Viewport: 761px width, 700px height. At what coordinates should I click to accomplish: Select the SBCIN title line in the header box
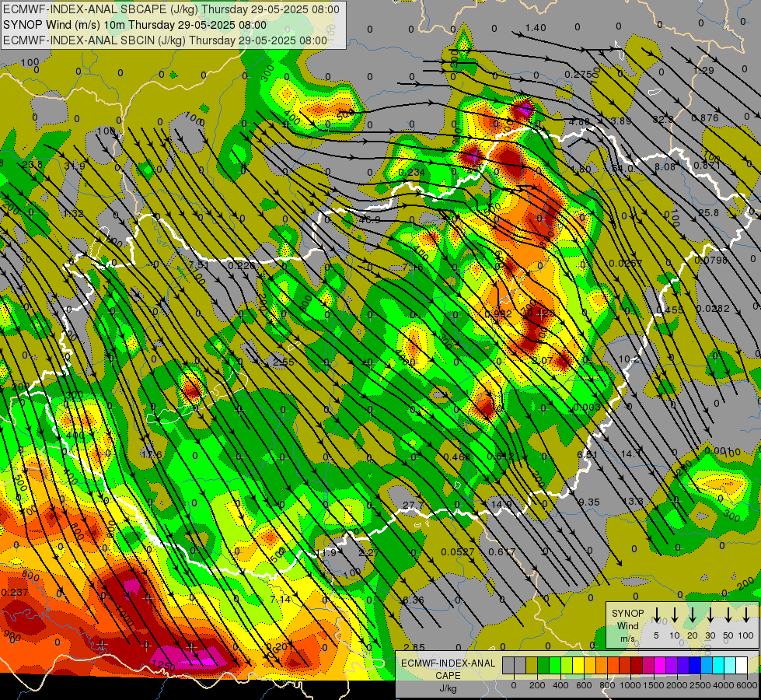coord(166,40)
